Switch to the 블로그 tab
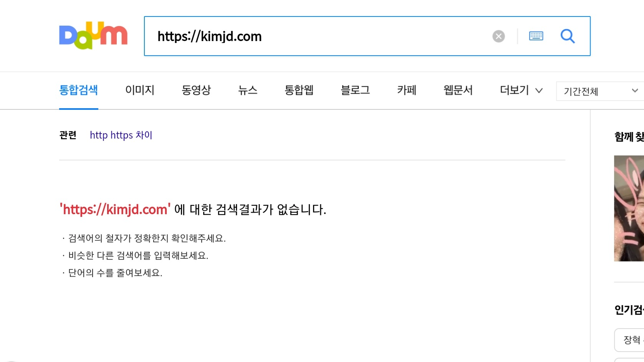The height and width of the screenshot is (362, 644). coord(355,90)
